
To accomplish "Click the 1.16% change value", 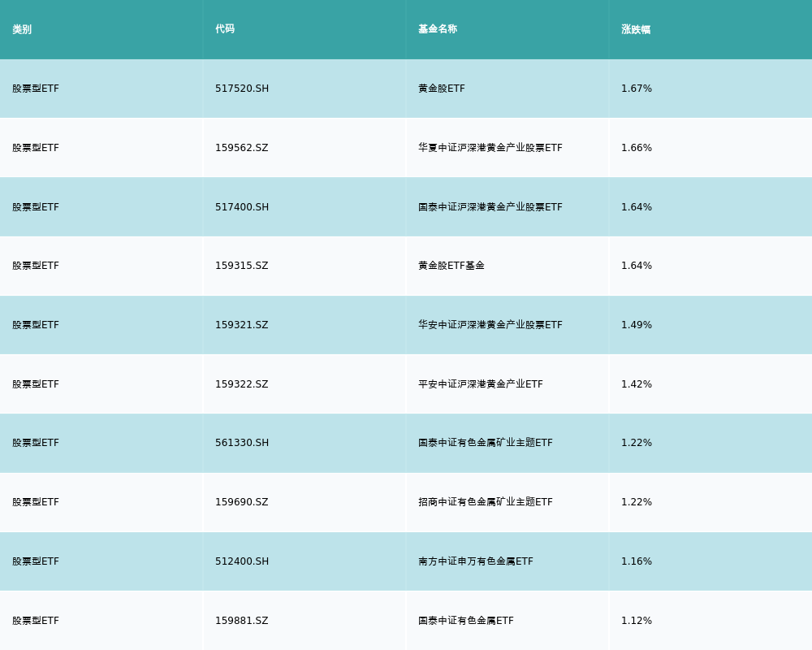I will 637,561.
